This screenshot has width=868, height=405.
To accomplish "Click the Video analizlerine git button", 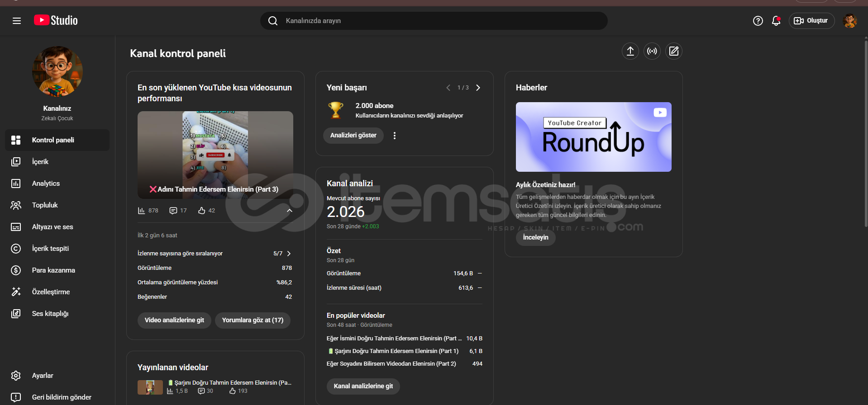I will [174, 320].
